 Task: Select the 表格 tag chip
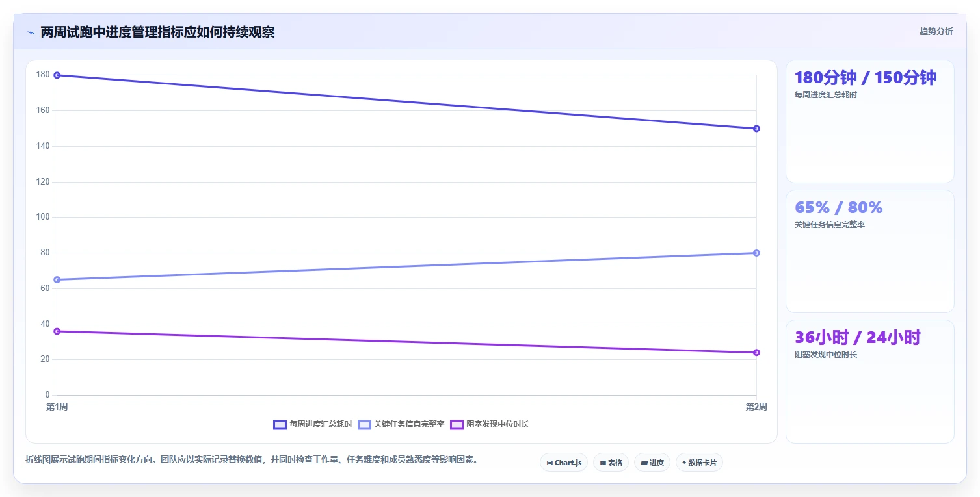(x=611, y=463)
